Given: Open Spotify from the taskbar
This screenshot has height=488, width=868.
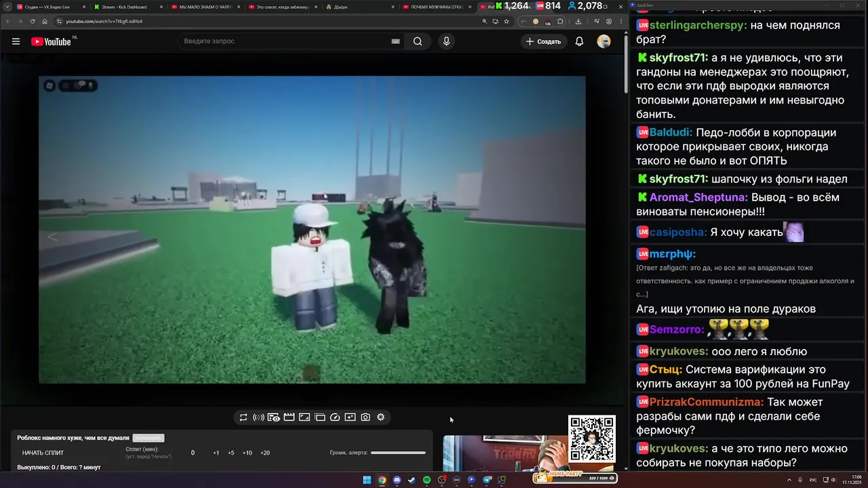Looking at the screenshot, I should tap(427, 480).
